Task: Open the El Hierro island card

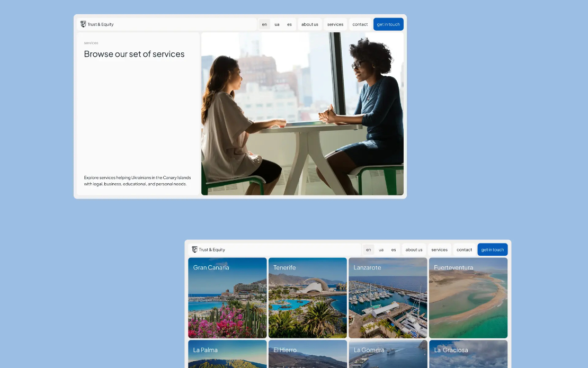Action: tap(307, 354)
